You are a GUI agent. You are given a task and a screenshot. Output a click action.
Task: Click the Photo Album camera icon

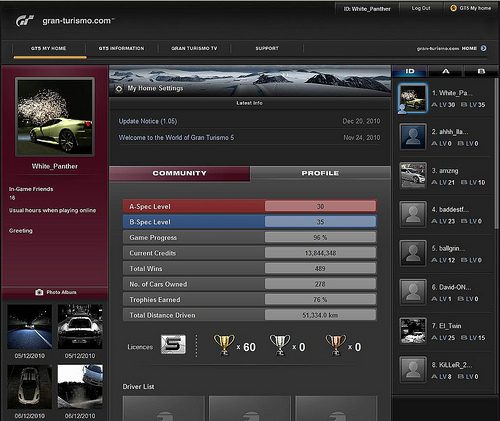(39, 292)
